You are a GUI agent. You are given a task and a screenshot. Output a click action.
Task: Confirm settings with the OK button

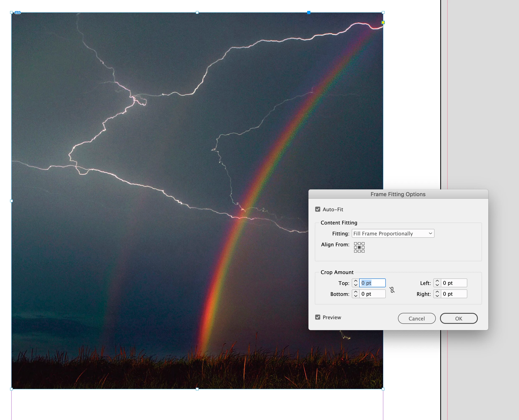point(458,318)
